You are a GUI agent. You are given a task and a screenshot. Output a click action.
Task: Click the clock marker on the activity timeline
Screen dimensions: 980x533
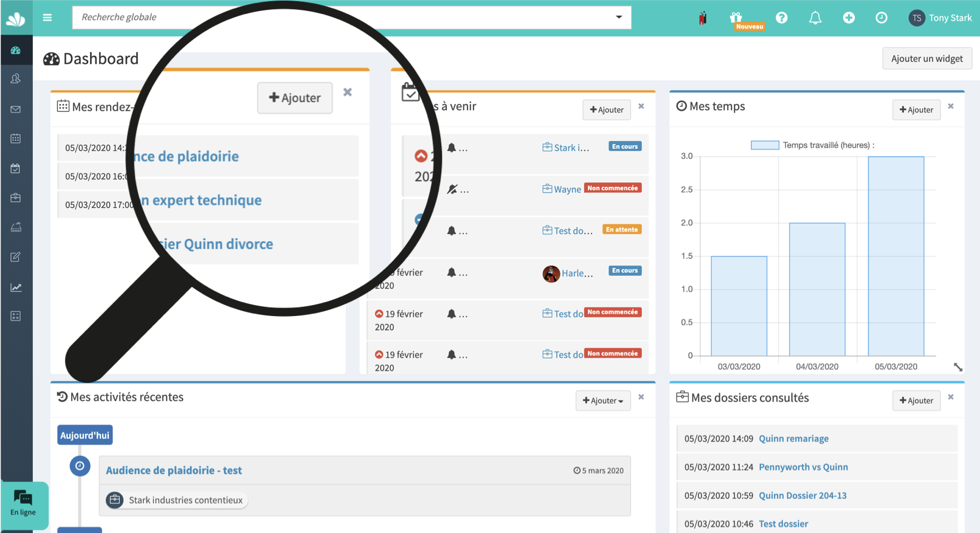(x=80, y=466)
